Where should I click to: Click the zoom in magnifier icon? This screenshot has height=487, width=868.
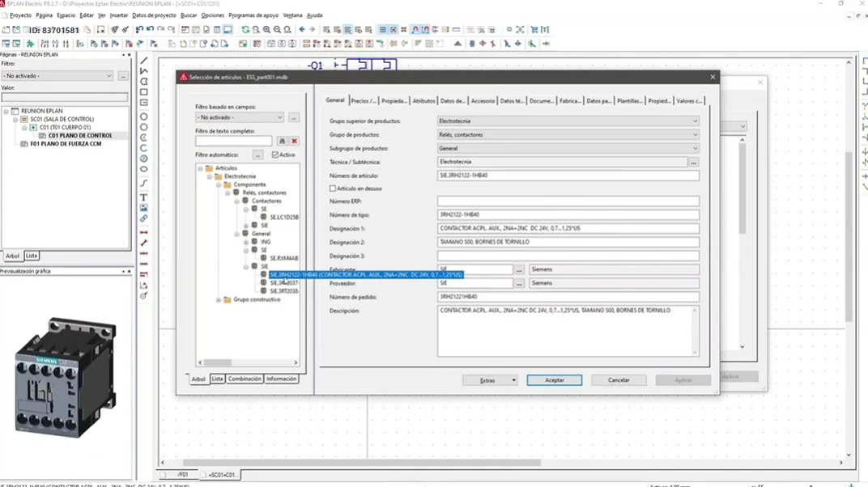pos(266,29)
